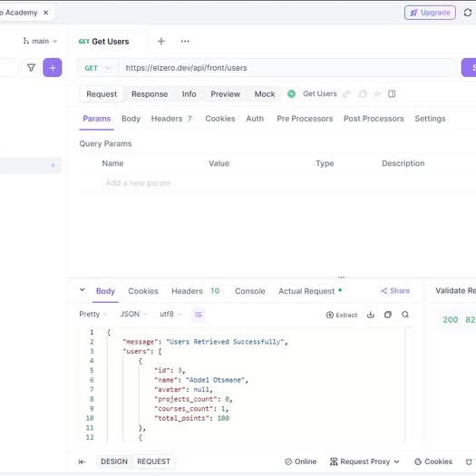The width and height of the screenshot is (476, 476).
Task: Click the refresh icon beside Upgrade
Action: pyautogui.click(x=468, y=13)
